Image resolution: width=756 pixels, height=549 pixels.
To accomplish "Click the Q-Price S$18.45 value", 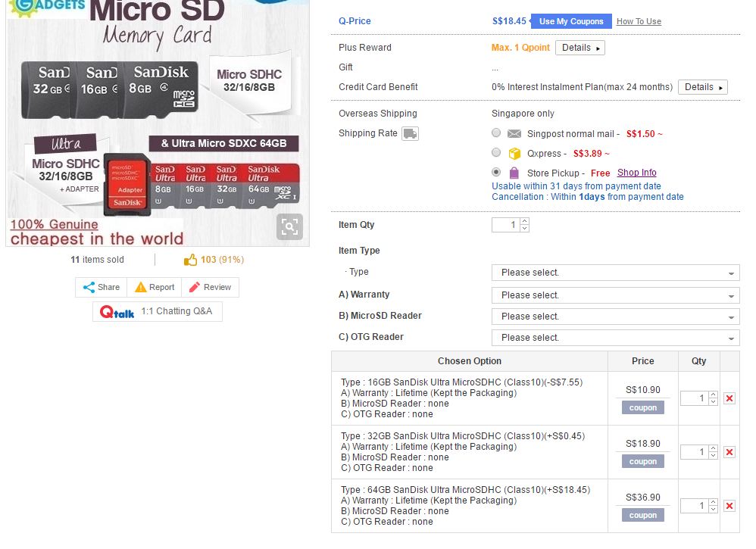I will coord(509,21).
